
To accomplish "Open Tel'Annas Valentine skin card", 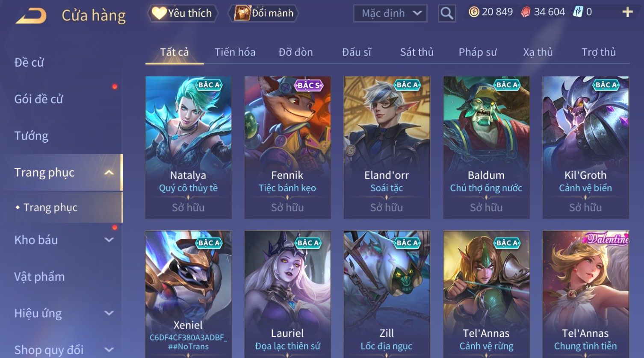I will click(585, 294).
